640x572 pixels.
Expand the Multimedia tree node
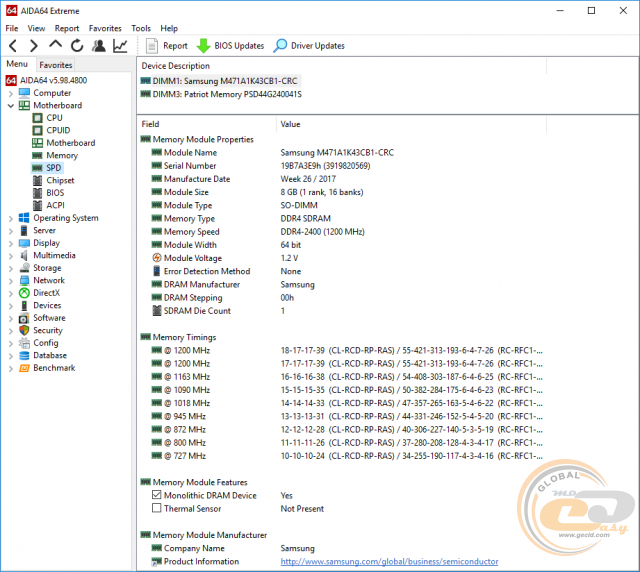[11, 256]
